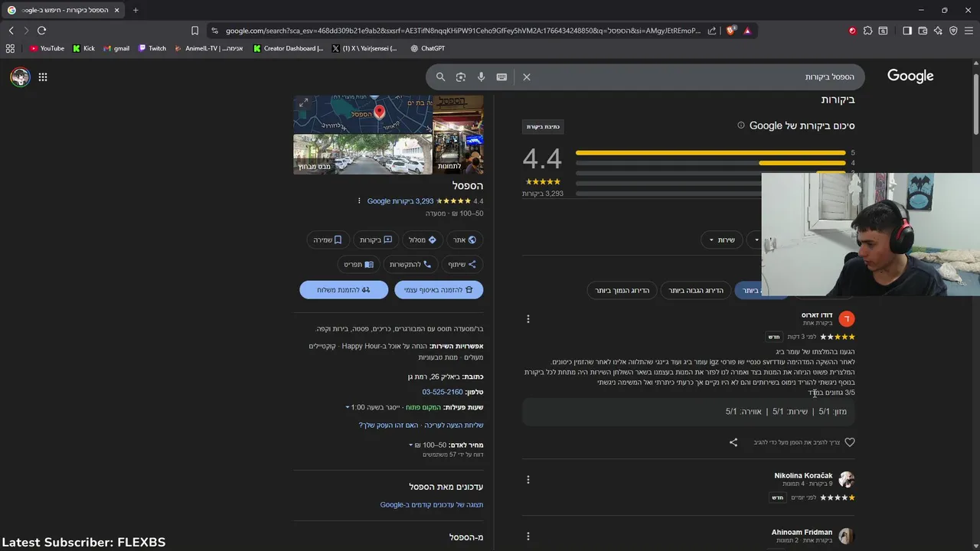Viewport: 980px width, 551px height.
Task: Click להזמנת משלוח delivery order button
Action: coord(344,290)
